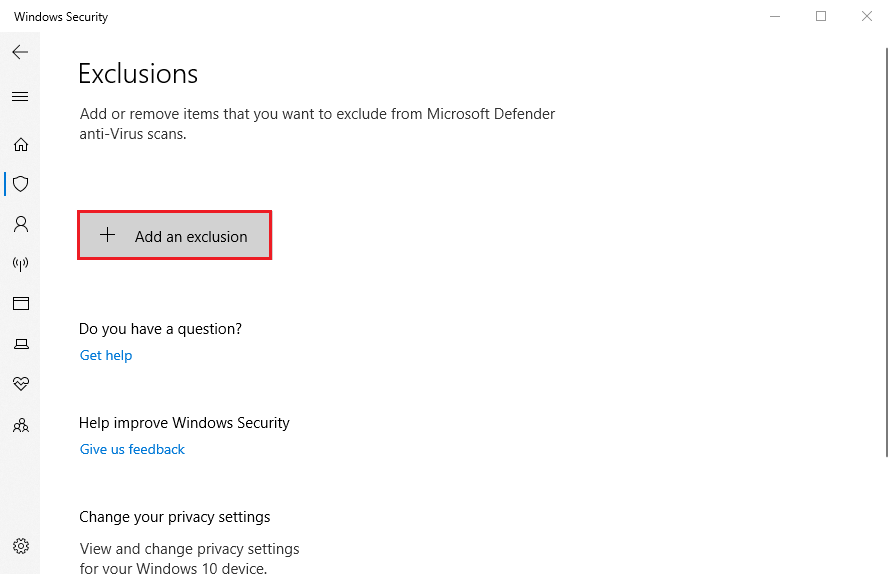Select Virus & threat protection shield icon
Screen dimensions: 890x574
pos(20,184)
